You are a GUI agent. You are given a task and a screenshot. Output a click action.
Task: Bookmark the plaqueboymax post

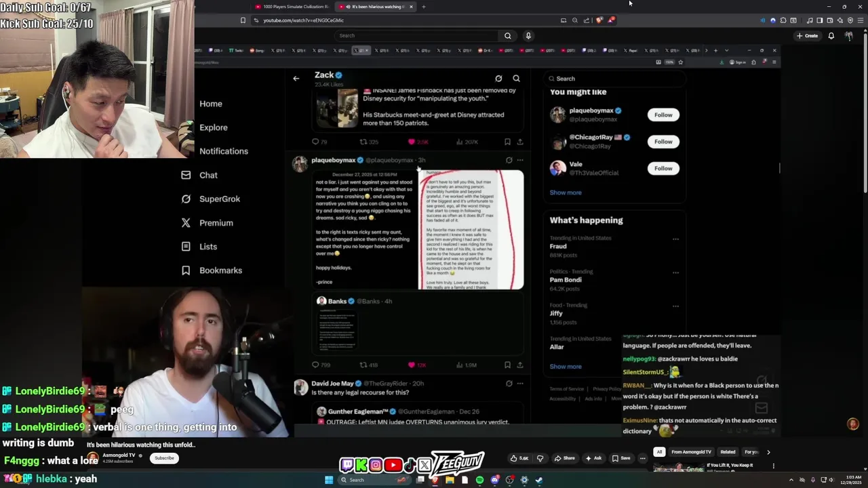507,365
